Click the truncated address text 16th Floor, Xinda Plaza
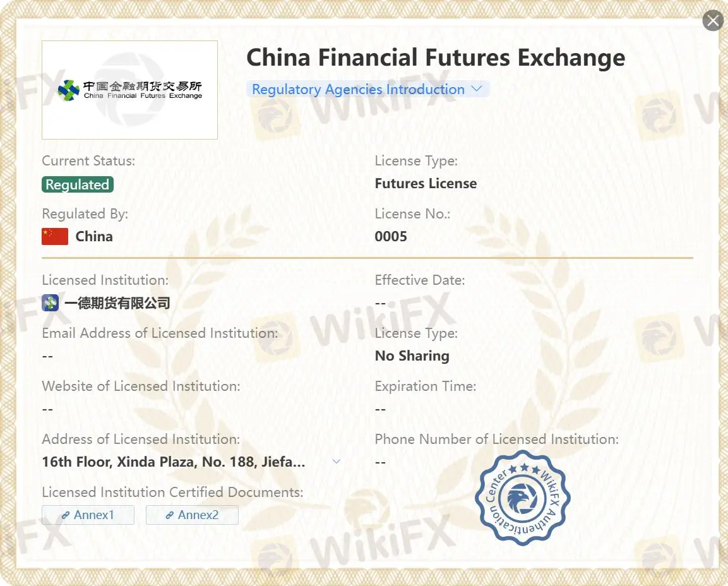The width and height of the screenshot is (728, 586). [x=174, y=462]
